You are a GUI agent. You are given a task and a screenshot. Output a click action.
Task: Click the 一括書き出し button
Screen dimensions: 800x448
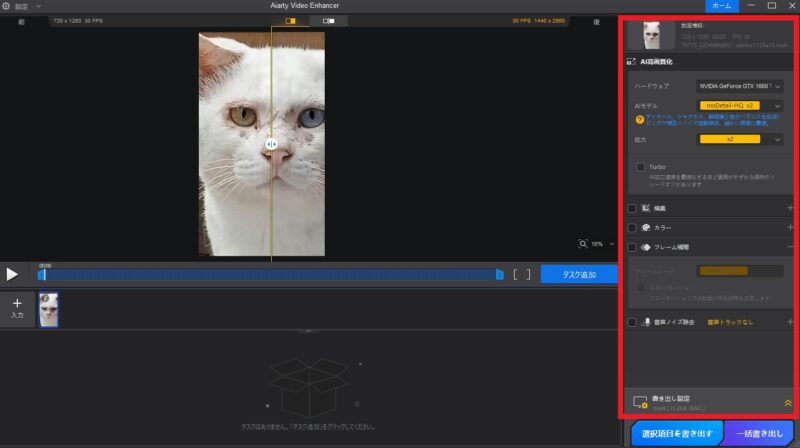pos(758,434)
